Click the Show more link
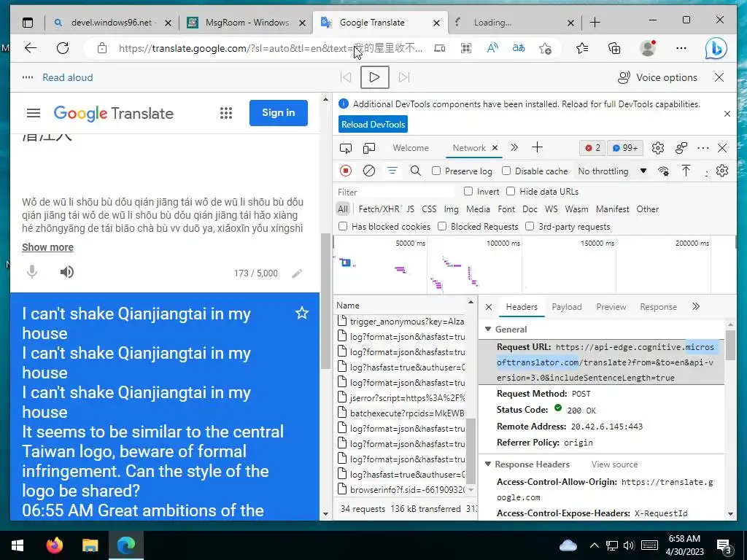The image size is (747, 560). point(47,247)
